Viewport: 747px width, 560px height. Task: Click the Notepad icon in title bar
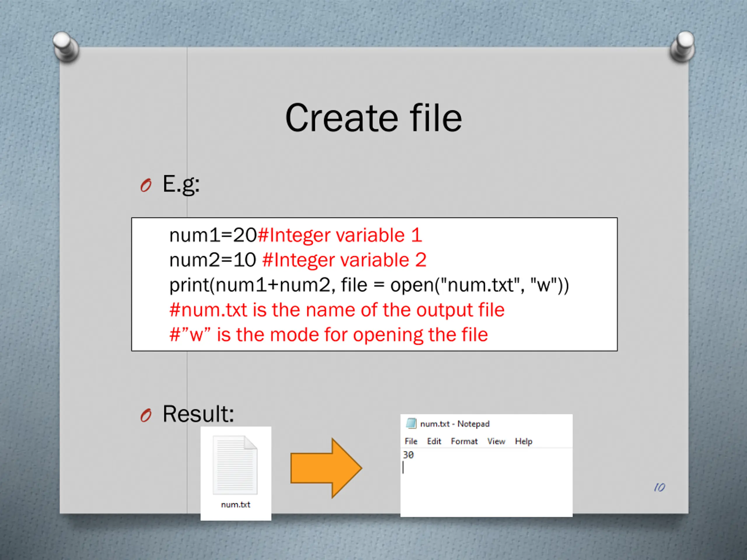coord(411,423)
